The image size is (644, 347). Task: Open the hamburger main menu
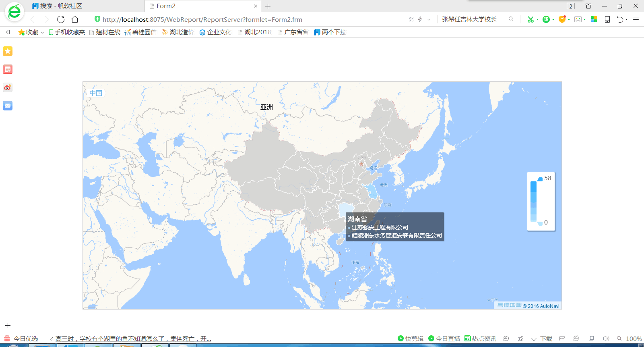tap(636, 19)
